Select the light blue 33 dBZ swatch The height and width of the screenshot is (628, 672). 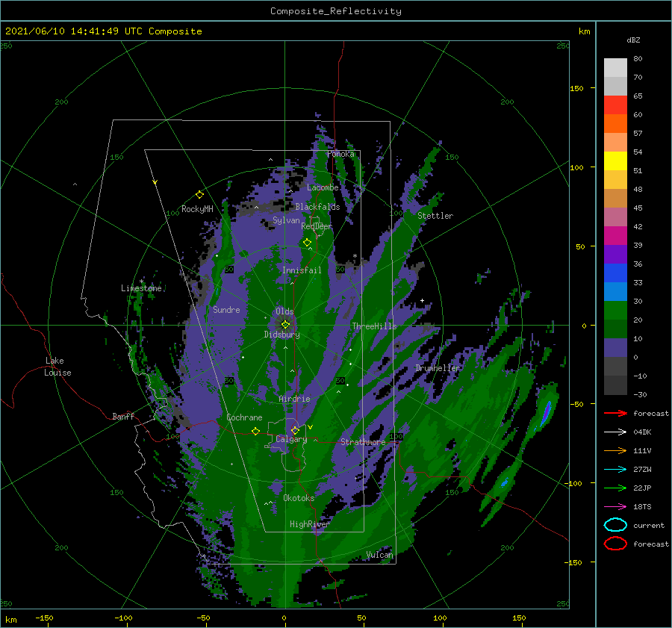pyautogui.click(x=615, y=291)
